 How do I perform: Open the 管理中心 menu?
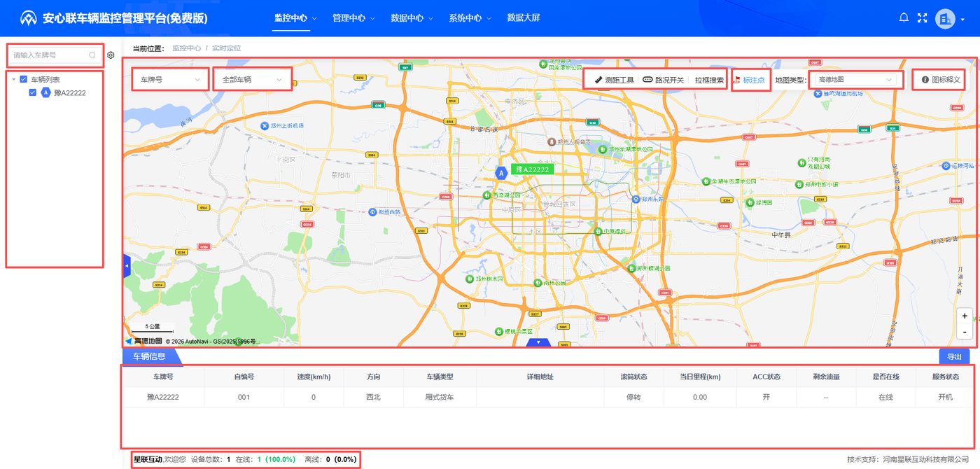coord(353,18)
